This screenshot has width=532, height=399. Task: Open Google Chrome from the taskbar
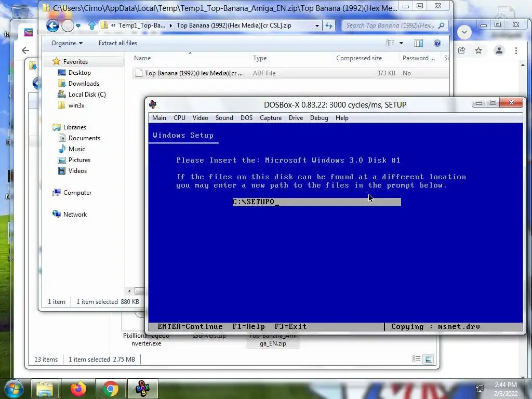point(111,389)
